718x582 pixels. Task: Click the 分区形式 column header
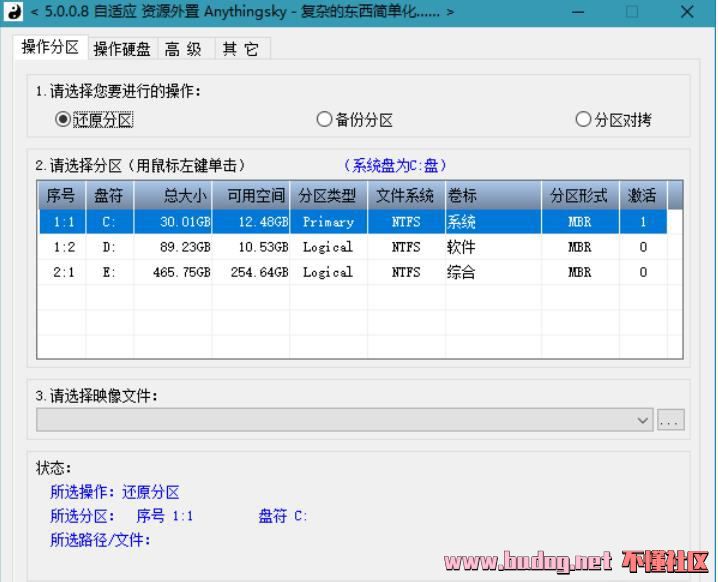(x=579, y=196)
